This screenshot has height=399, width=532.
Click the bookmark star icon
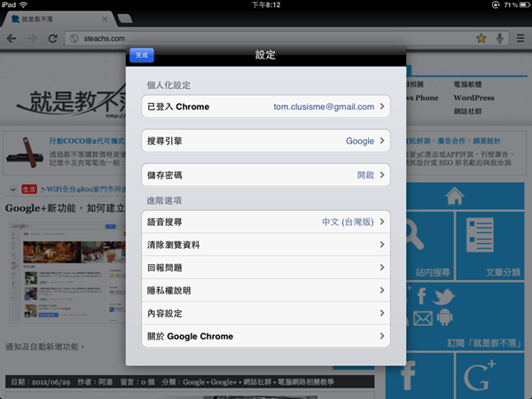point(481,38)
